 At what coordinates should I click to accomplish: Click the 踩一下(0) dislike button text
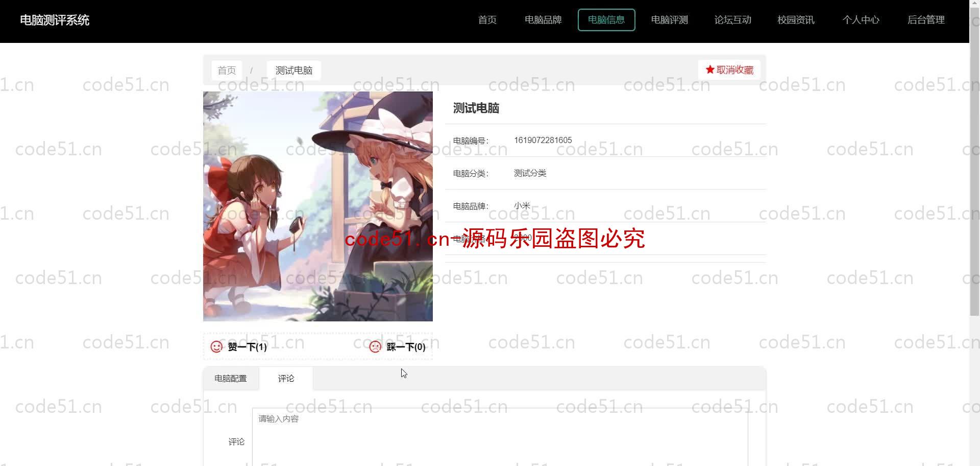click(x=406, y=347)
